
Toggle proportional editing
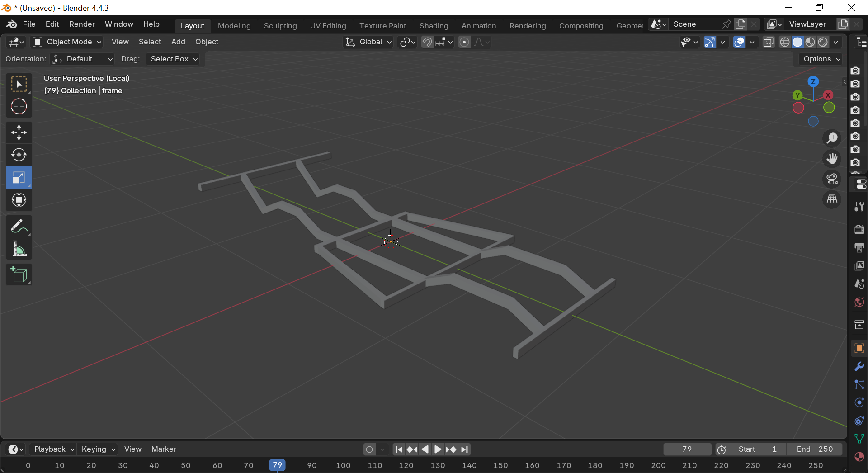click(x=464, y=42)
